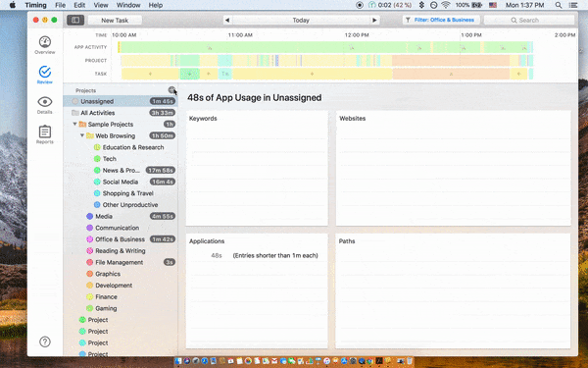
Task: Click the App Activity timeline bar
Action: (325, 47)
